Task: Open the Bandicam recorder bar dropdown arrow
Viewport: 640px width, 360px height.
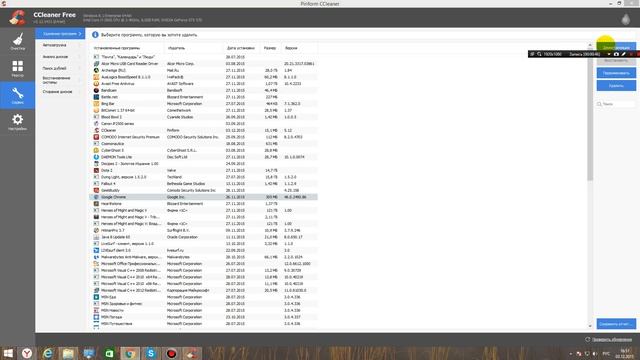Action: 609,54
